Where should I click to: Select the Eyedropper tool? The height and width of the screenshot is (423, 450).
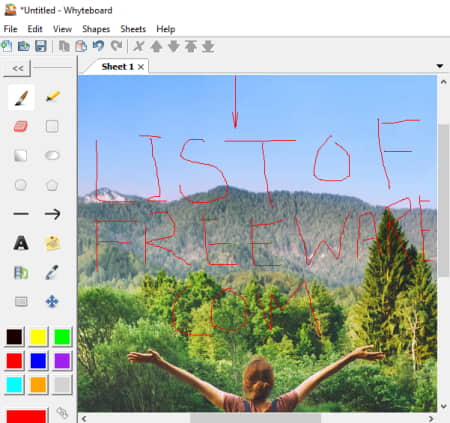(x=52, y=272)
